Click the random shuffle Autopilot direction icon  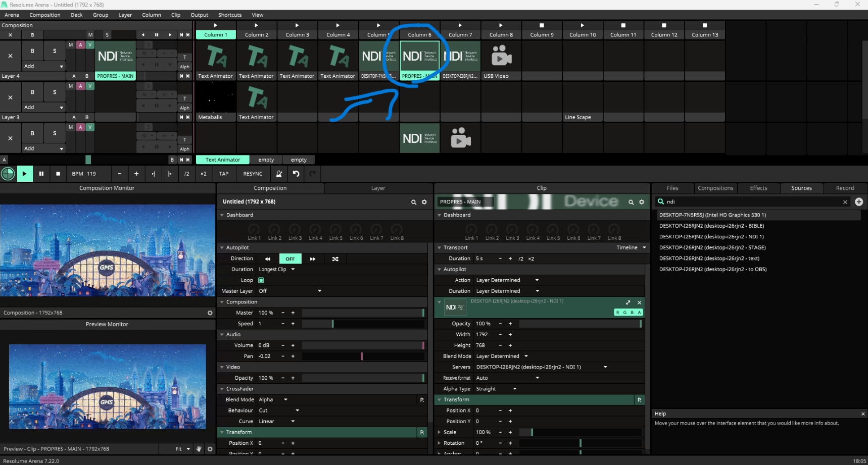pyautogui.click(x=335, y=259)
